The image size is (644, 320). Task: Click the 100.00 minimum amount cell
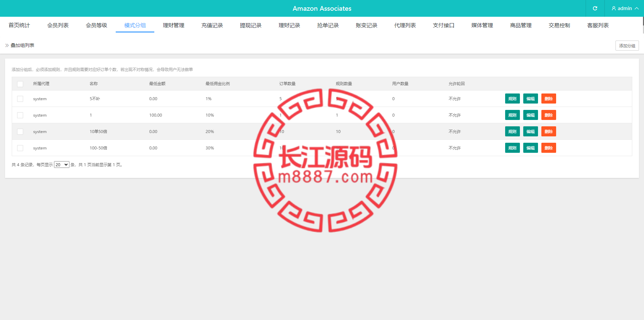click(x=156, y=115)
